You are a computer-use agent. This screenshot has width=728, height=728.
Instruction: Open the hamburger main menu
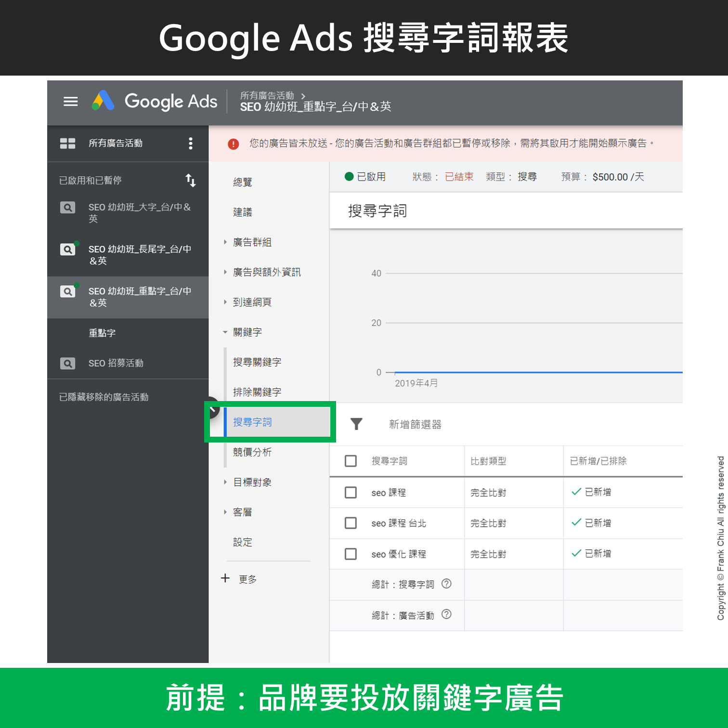(71, 102)
